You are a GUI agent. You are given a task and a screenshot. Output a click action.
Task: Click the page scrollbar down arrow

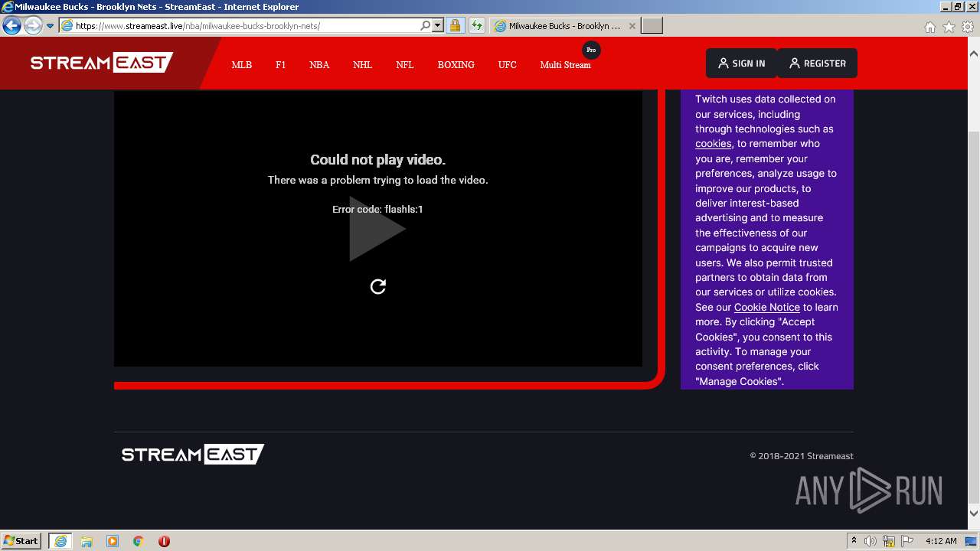point(973,514)
